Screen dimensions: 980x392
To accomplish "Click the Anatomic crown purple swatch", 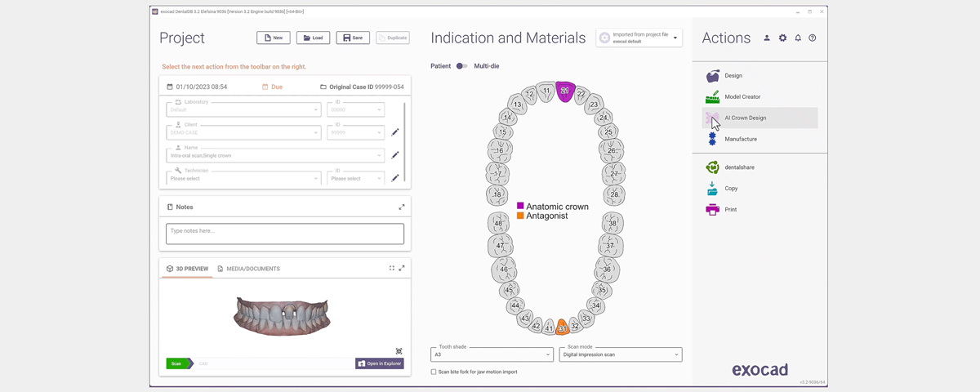I will (x=521, y=207).
